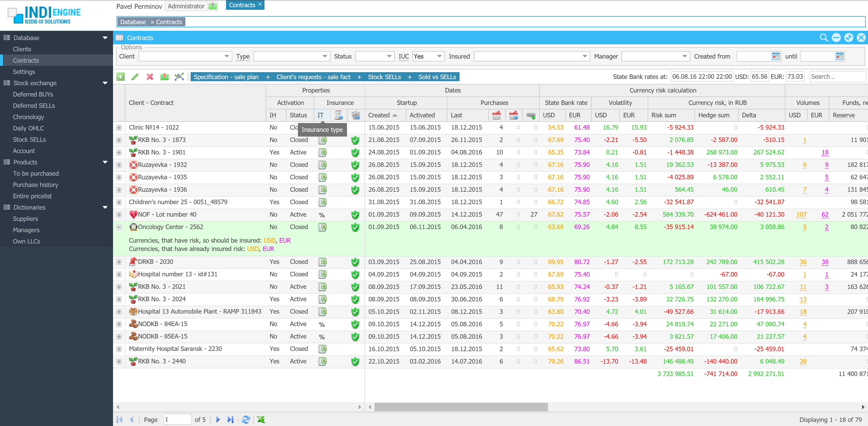Expand the Clinic №14 - 1022 row
The image size is (868, 426).
click(x=119, y=128)
